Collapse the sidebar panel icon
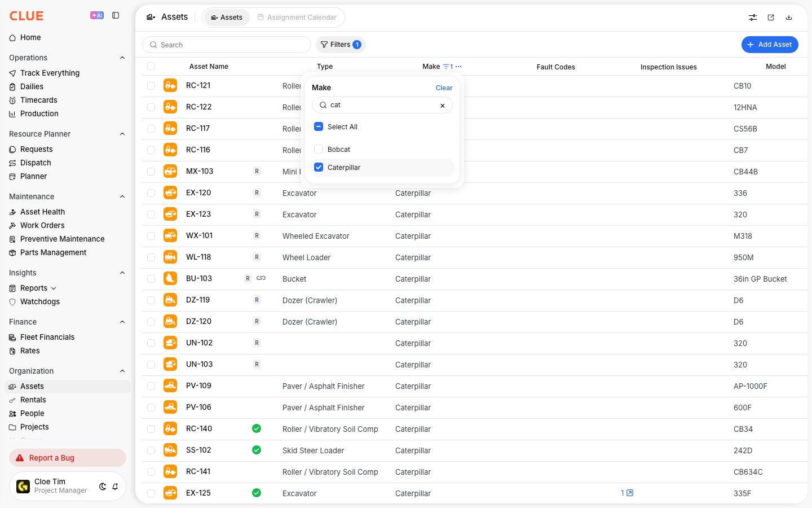The height and width of the screenshot is (508, 812). tap(116, 15)
